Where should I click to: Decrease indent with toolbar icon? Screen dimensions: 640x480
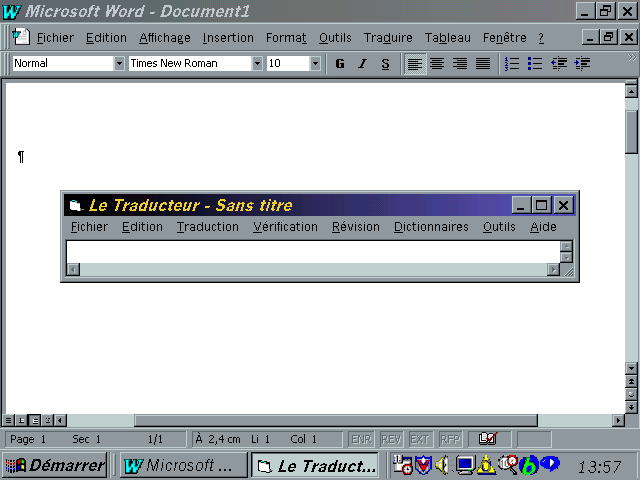click(559, 64)
